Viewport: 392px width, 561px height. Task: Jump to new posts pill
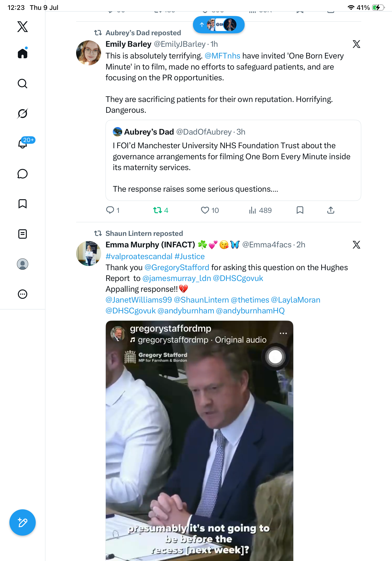click(219, 25)
